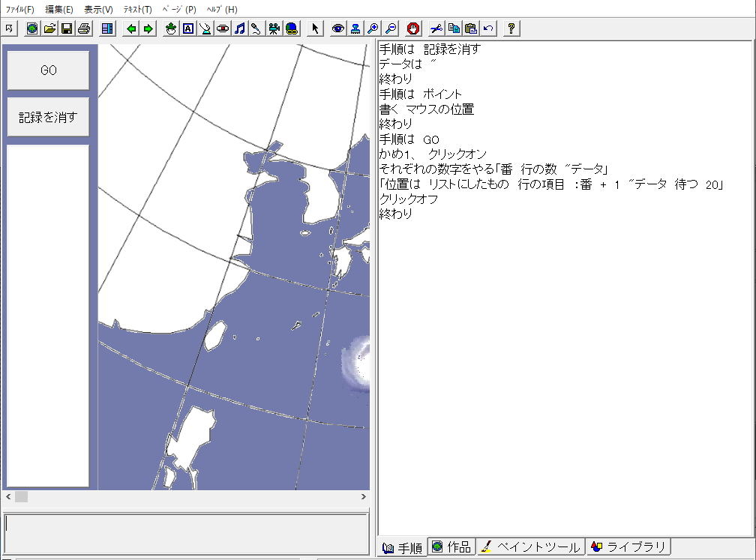Image resolution: width=756 pixels, height=560 pixels.
Task: Switch to the ペイントツール tab
Action: coord(530,547)
